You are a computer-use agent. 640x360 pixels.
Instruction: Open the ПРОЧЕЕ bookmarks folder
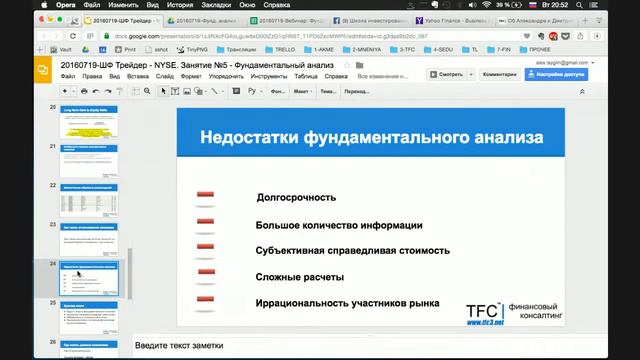535,49
